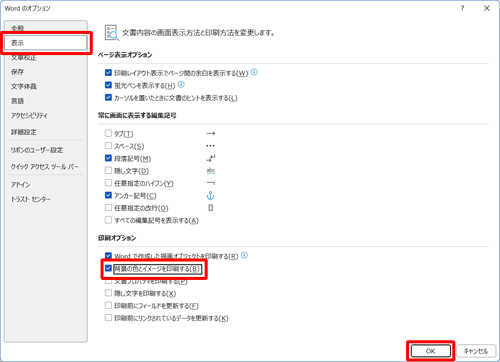Click the optional break symbol icon
Image resolution: width=500 pixels, height=362 pixels.
(x=211, y=208)
